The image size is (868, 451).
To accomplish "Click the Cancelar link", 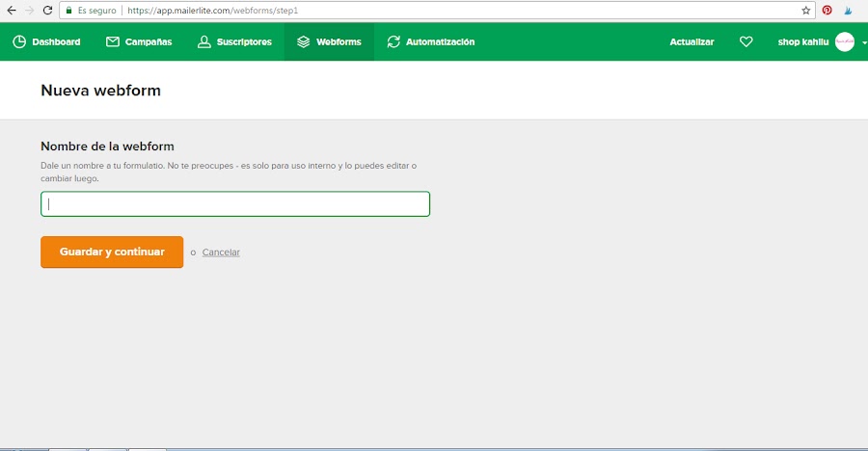I will click(x=221, y=252).
